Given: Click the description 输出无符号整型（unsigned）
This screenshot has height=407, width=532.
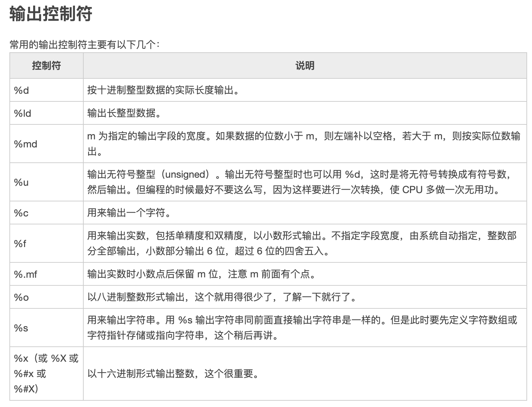Looking at the screenshot, I should point(305,182).
